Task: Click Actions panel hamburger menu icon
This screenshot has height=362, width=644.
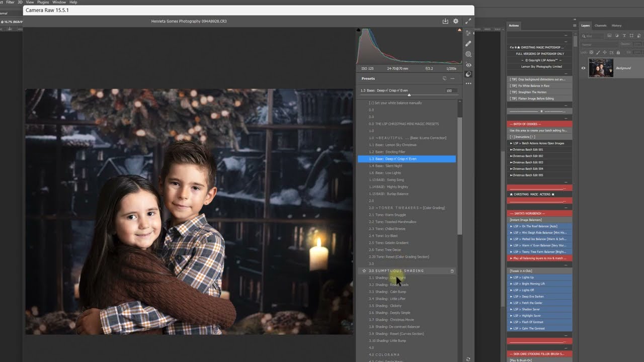Action: tap(575, 26)
